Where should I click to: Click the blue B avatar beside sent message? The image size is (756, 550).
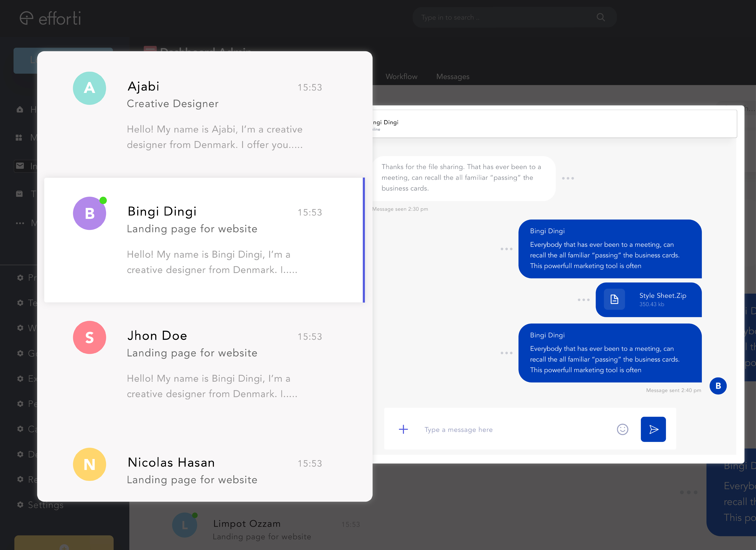tap(718, 386)
